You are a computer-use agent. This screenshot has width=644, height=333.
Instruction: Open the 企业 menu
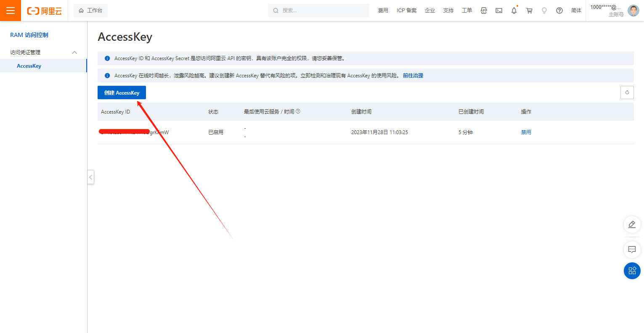tap(430, 11)
